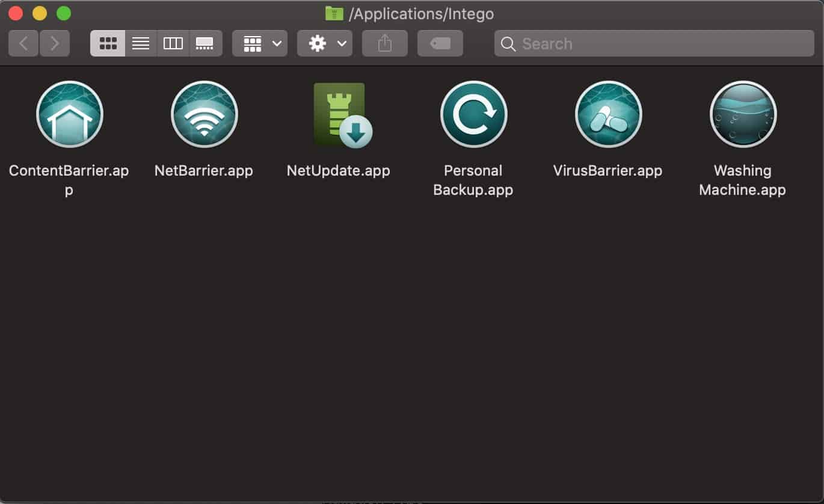824x504 pixels.
Task: Click the ContentBarrier.app file name
Action: 69,180
